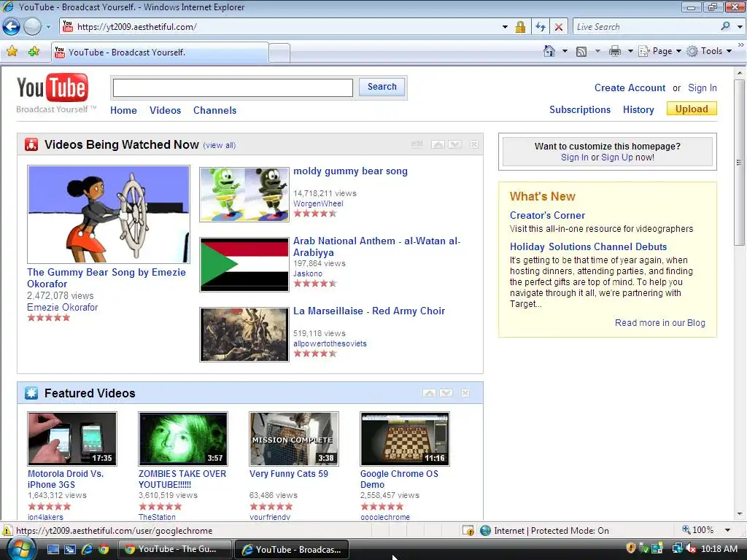Viewport: 747px width, 560px height.
Task: Click Read more in our Blog
Action: click(659, 323)
